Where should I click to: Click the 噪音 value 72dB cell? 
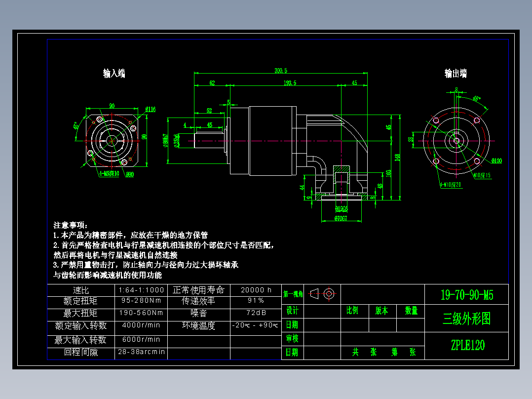click(x=256, y=313)
